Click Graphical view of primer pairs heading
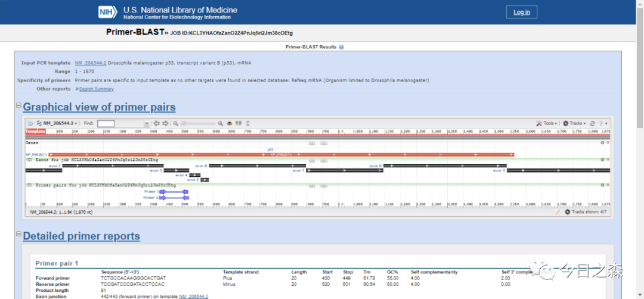 99,107
